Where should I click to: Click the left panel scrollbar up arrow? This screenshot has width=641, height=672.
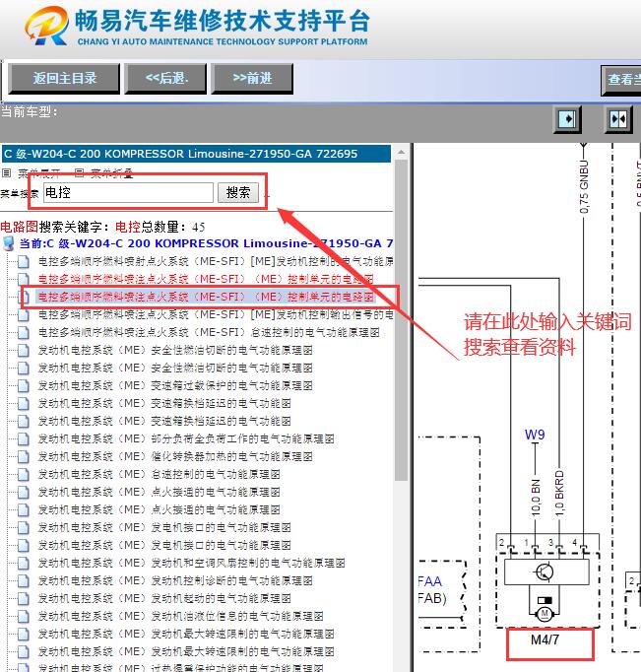click(x=401, y=152)
